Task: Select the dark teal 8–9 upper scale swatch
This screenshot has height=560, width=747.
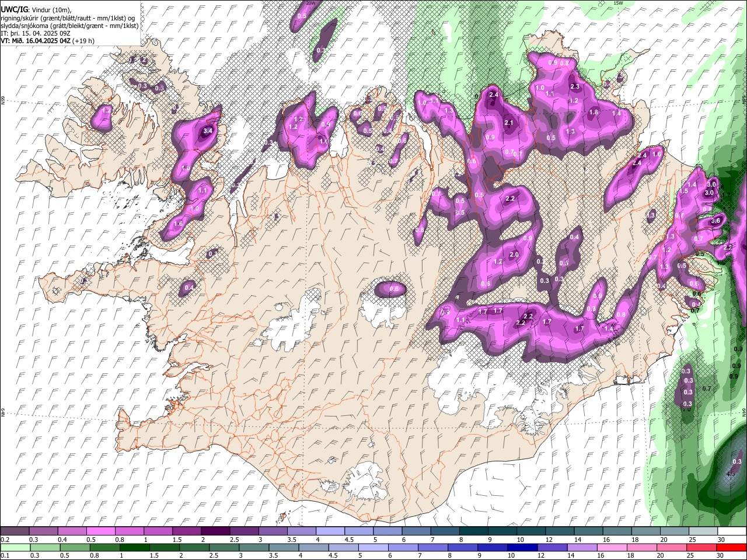Action: 474,531
